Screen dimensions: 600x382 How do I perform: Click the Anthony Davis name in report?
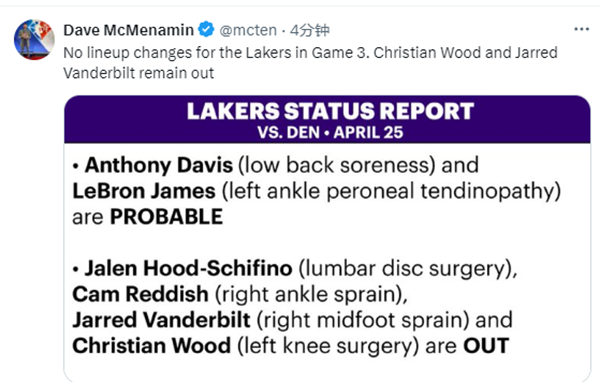(158, 165)
